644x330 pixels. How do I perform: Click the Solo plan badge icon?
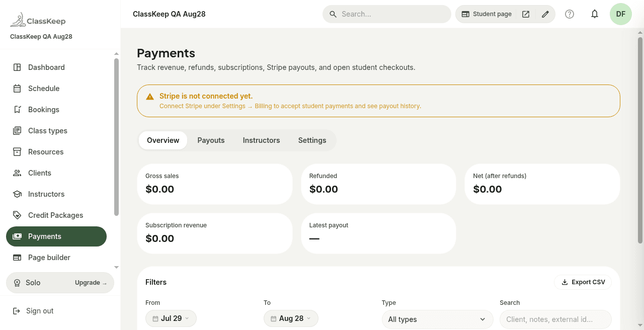pyautogui.click(x=17, y=283)
